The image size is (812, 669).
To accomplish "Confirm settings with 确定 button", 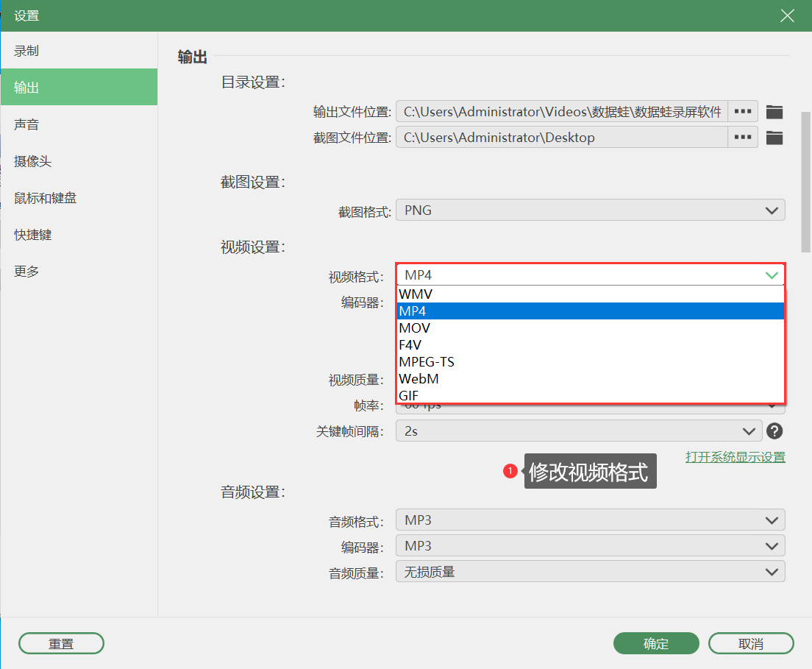I will click(656, 643).
